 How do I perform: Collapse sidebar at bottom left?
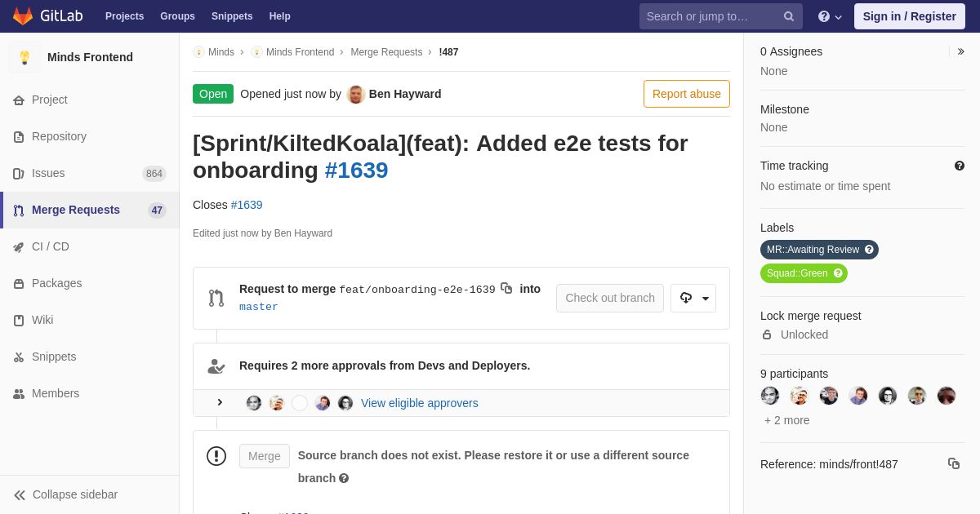pyautogui.click(x=66, y=494)
